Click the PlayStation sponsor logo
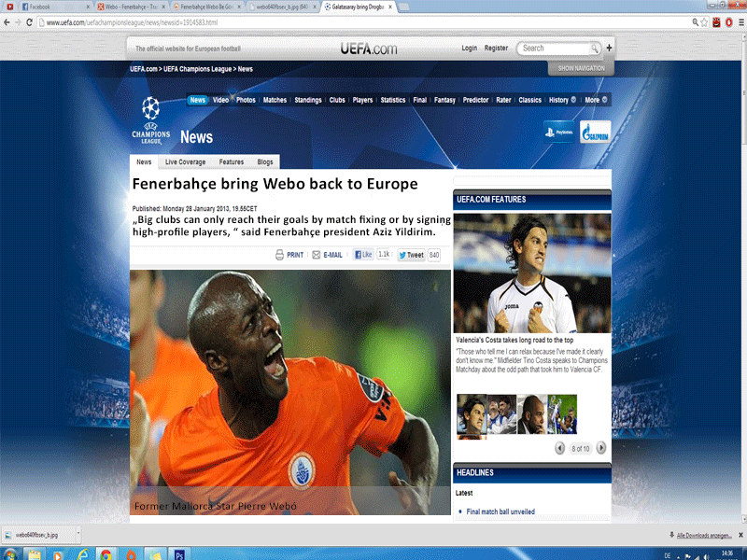 point(558,132)
